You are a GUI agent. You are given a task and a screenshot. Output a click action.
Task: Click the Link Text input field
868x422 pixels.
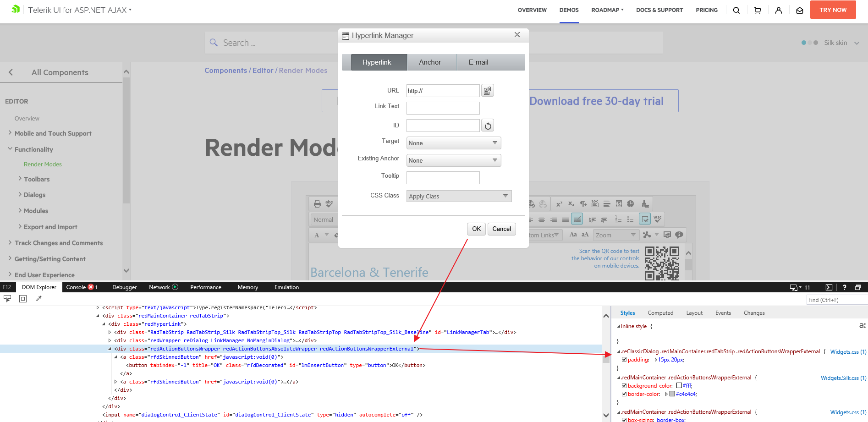443,108
